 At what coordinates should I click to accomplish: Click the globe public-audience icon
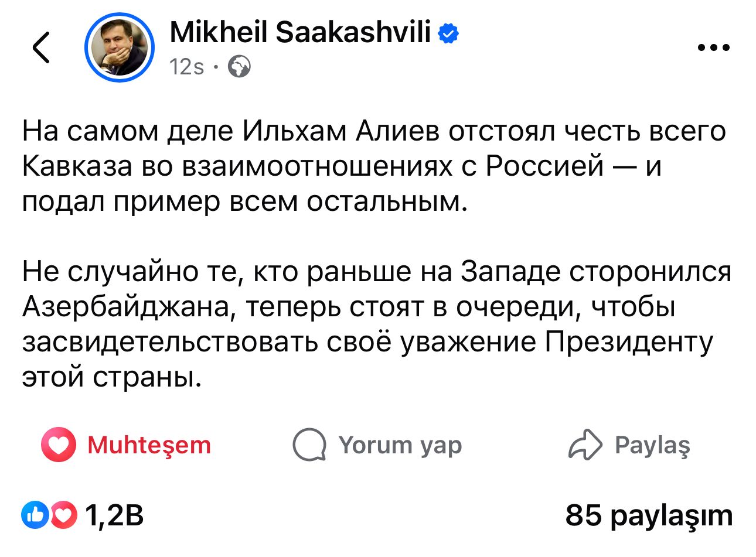[x=239, y=67]
